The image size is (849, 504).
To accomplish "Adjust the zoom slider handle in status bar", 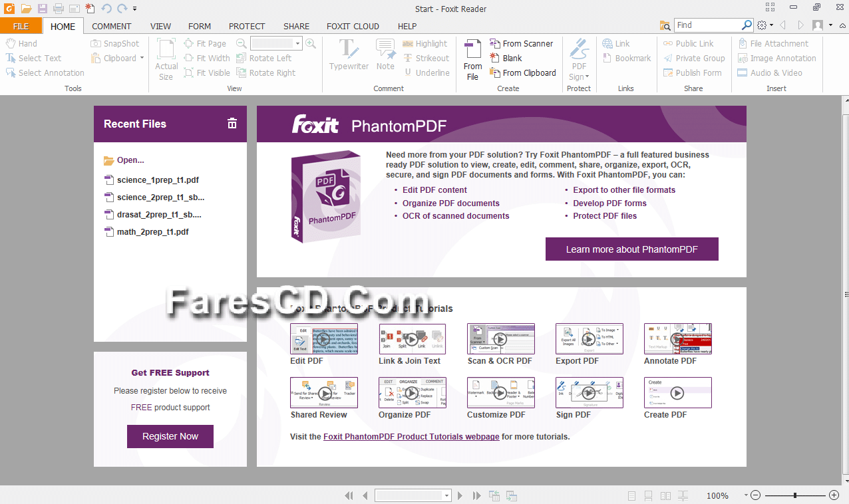I will click(795, 495).
